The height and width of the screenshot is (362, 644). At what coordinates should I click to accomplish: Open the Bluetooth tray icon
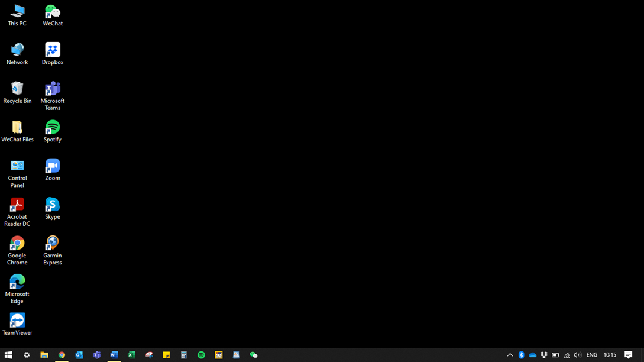click(521, 355)
